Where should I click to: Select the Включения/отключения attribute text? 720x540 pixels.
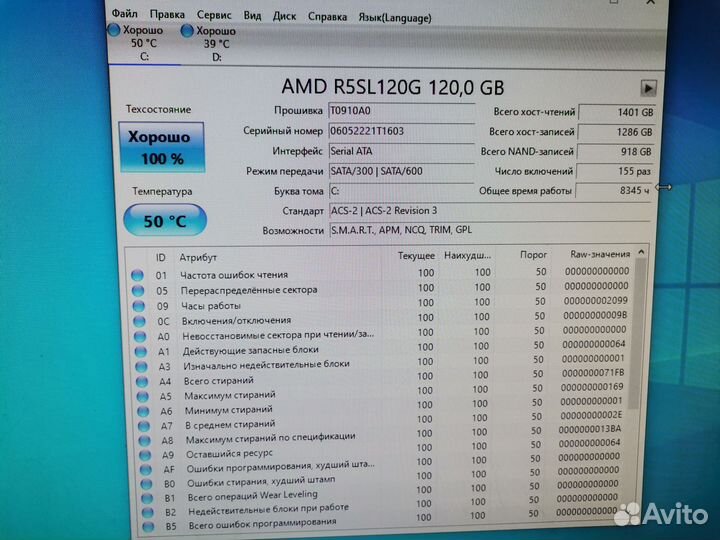point(236,321)
